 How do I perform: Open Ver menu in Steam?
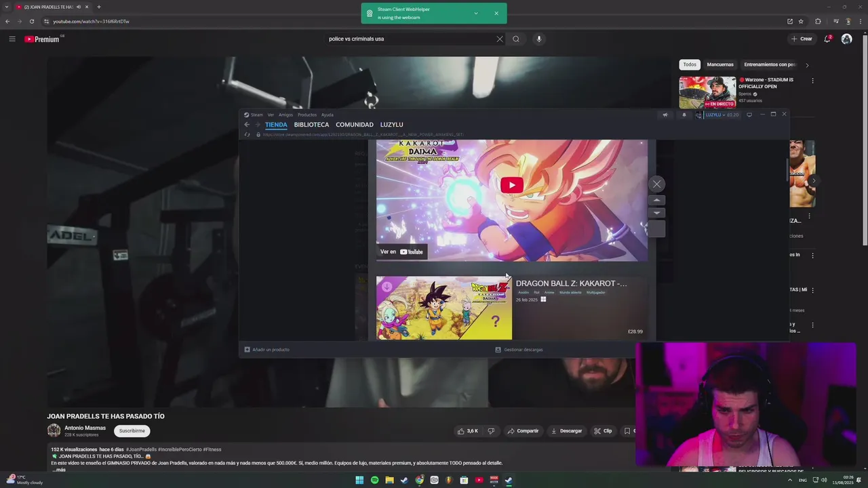[271, 115]
